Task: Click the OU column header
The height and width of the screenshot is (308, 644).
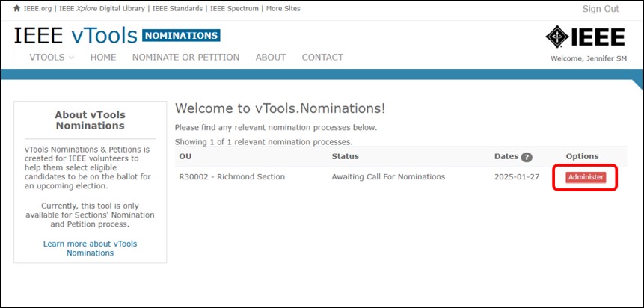Action: pyautogui.click(x=185, y=156)
